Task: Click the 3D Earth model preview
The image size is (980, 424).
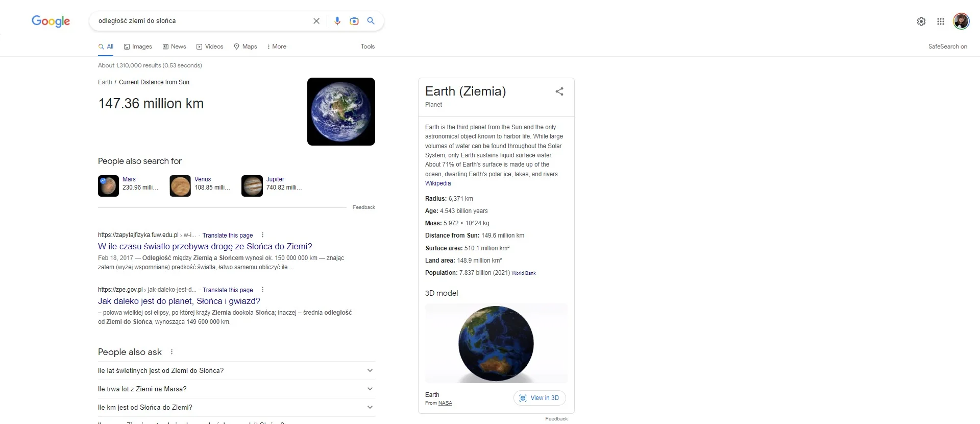Action: (x=496, y=343)
